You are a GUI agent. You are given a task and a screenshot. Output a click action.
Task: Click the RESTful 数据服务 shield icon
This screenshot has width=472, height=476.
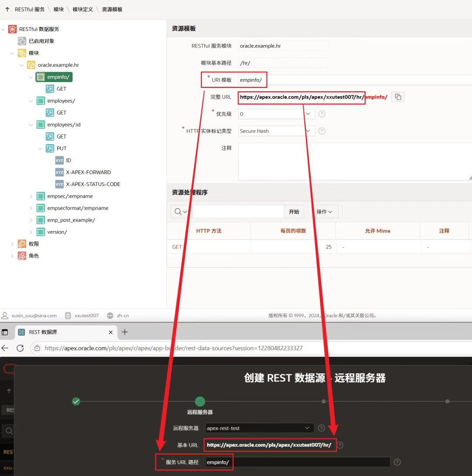click(x=12, y=29)
